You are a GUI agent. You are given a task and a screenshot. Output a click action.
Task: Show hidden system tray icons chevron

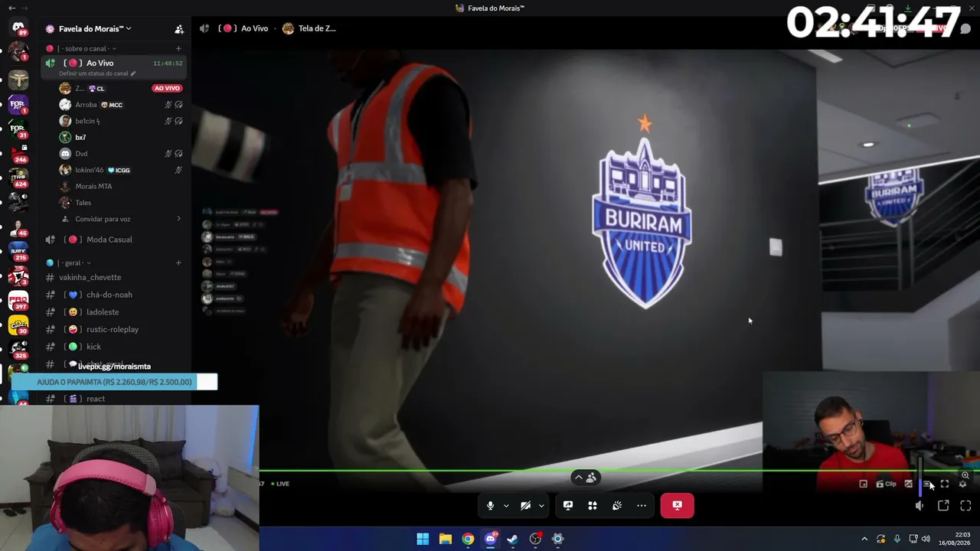click(864, 540)
